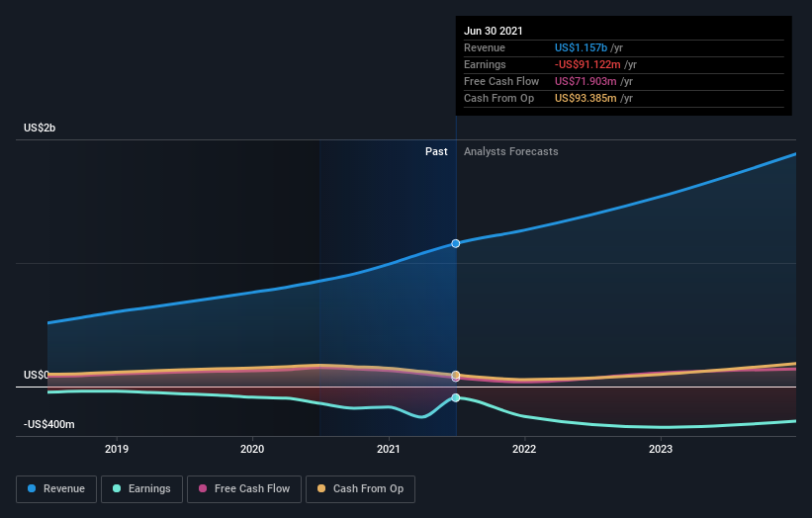Image resolution: width=812 pixels, height=518 pixels.
Task: Click the Past section label
Action: [x=436, y=151]
